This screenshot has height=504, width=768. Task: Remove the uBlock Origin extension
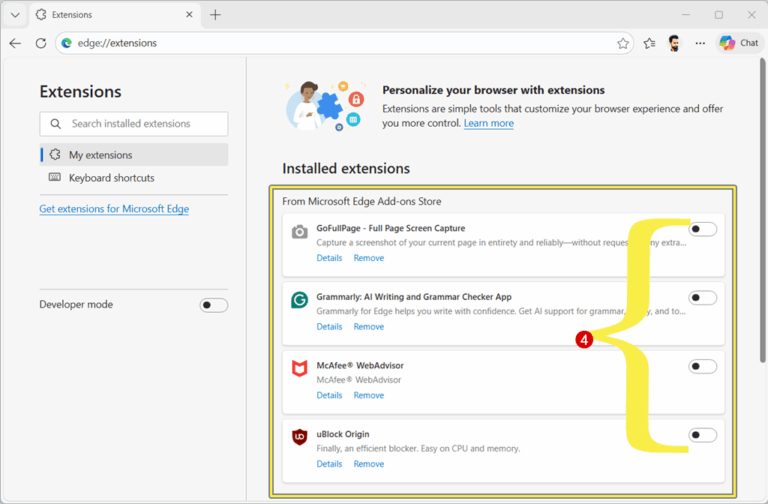(369, 463)
